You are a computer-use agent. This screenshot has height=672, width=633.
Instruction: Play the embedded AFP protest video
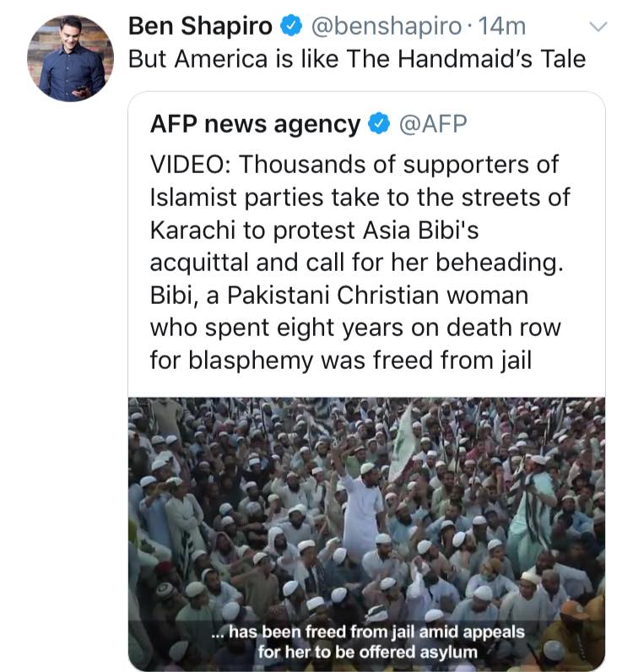367,534
